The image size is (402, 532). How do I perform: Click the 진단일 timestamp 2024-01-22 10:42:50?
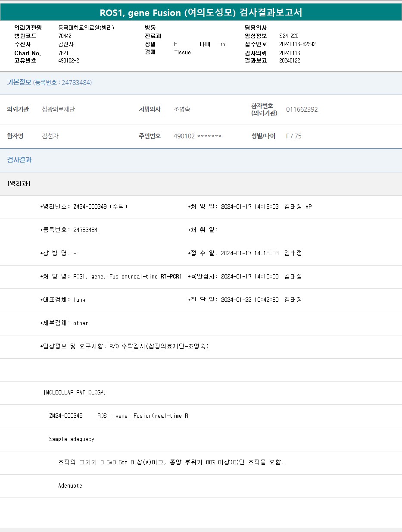249,300
